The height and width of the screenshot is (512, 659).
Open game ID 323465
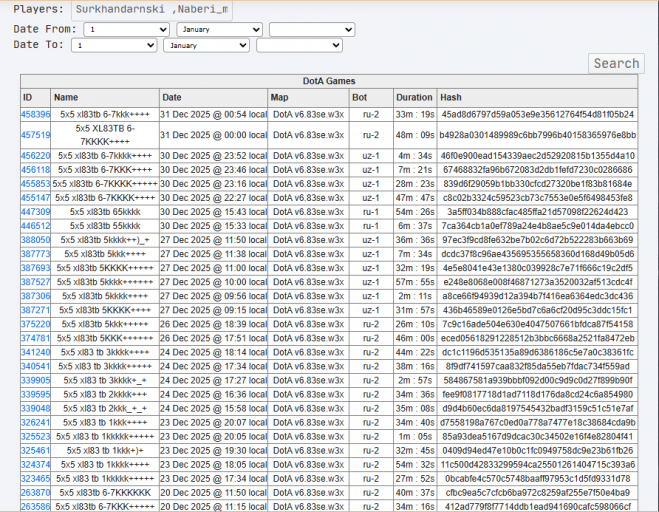[35, 479]
